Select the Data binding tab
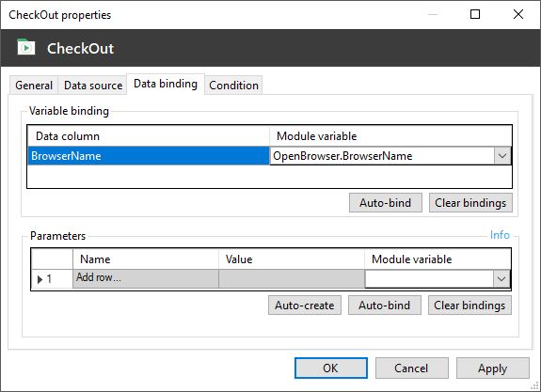Screen dimensions: 541x392 tap(166, 84)
